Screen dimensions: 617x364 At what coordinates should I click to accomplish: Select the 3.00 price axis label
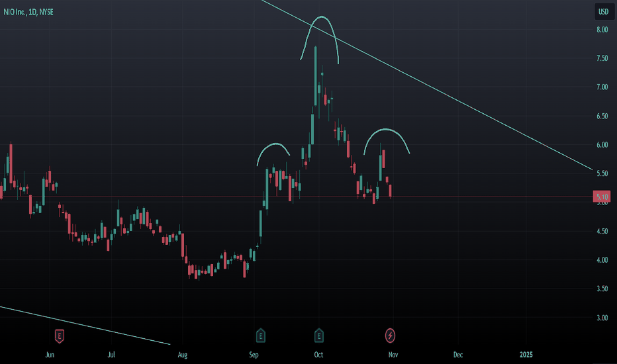pos(602,318)
